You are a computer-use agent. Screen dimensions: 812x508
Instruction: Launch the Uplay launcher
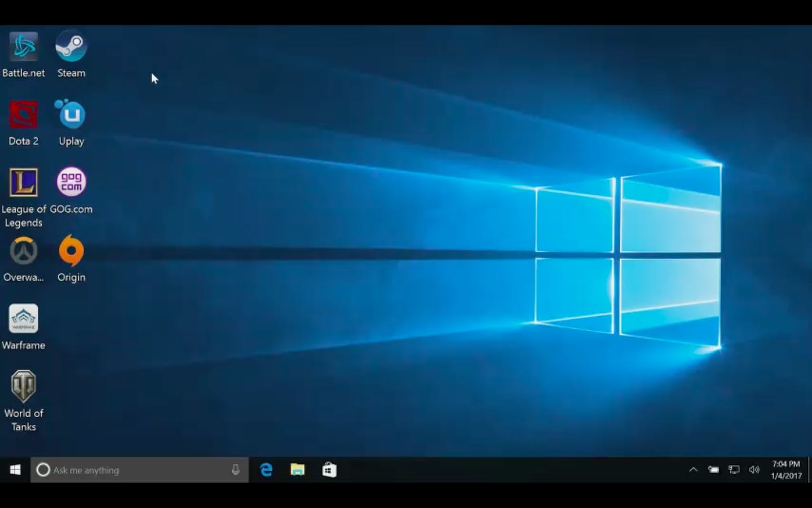click(71, 114)
